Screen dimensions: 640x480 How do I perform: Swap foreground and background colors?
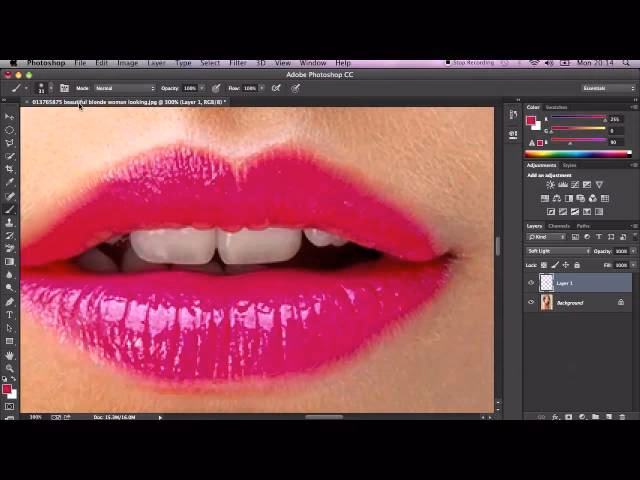tap(13, 379)
